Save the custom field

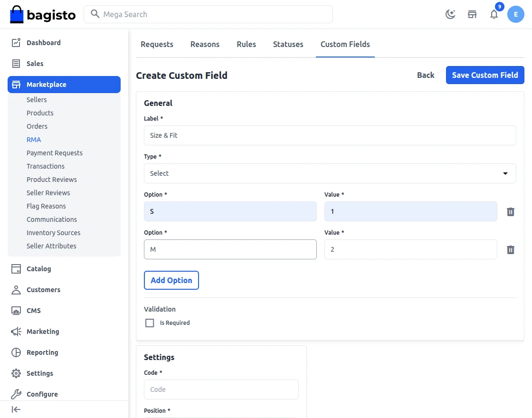pos(484,75)
